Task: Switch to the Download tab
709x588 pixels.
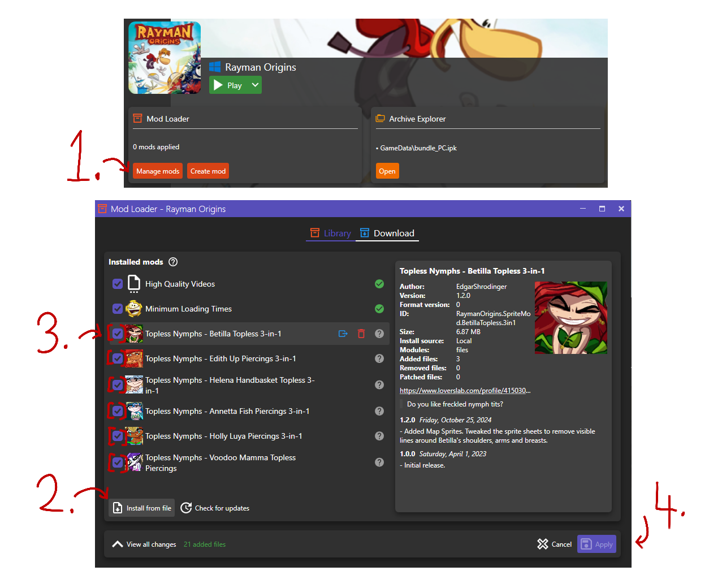Action: [387, 234]
